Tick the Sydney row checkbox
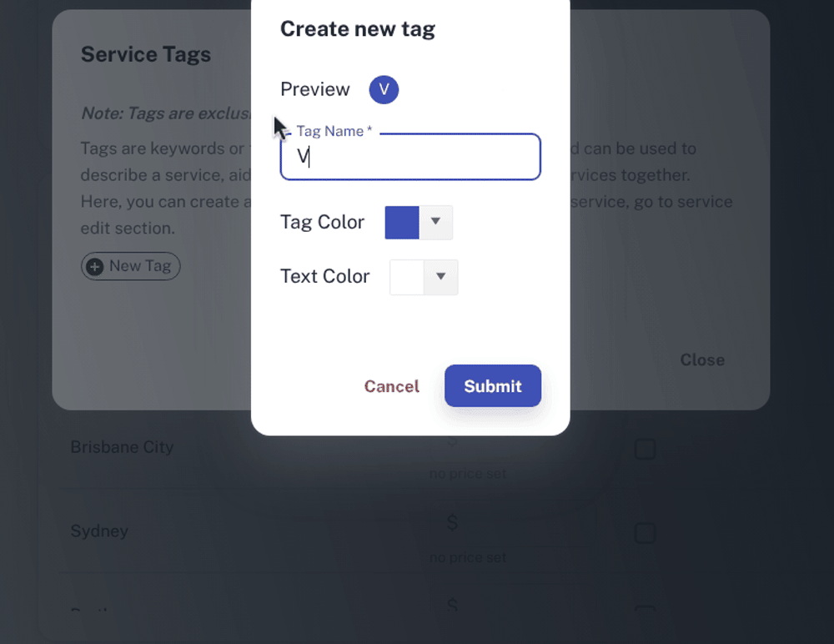This screenshot has height=644, width=834. [x=645, y=533]
